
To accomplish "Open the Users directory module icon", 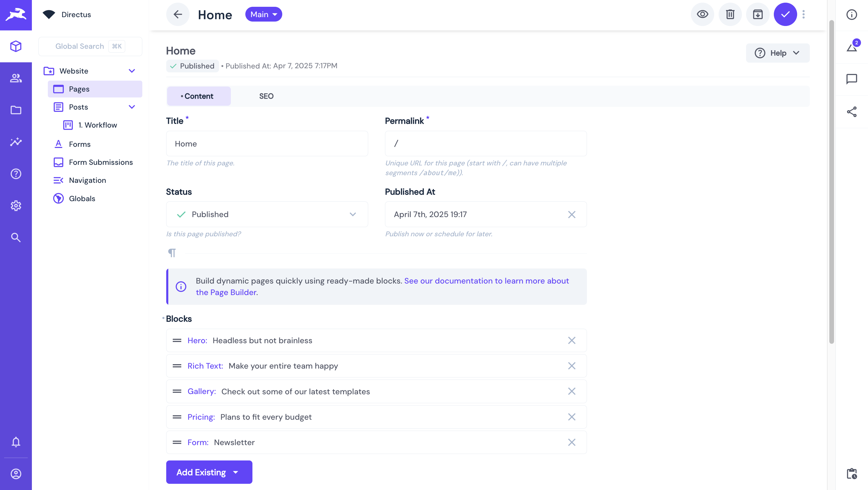I will 16,78.
